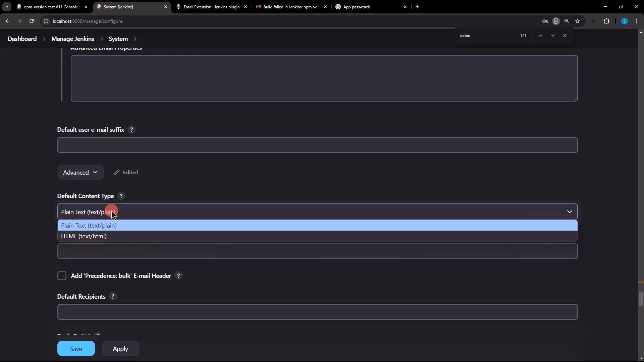644x362 pixels.
Task: Open the zoom indicator in address bar
Action: click(567, 21)
